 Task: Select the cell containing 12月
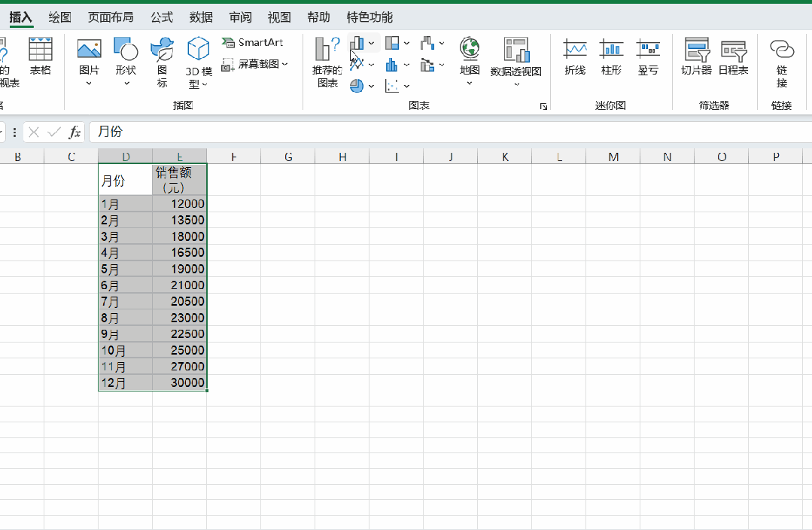click(x=126, y=383)
